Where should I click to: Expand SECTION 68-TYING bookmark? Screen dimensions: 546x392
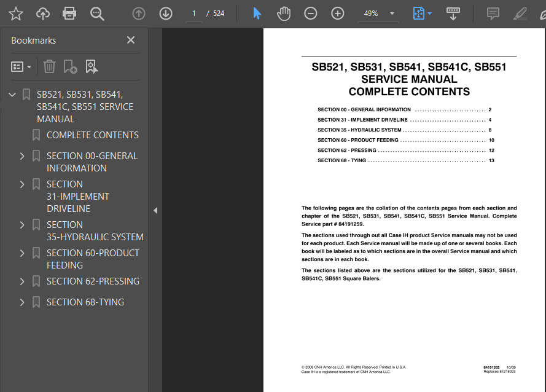tap(22, 302)
